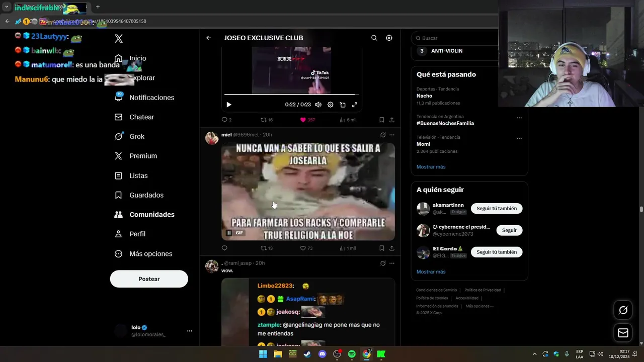
Task: View analytics for the 6 mil views post
Action: click(348, 120)
